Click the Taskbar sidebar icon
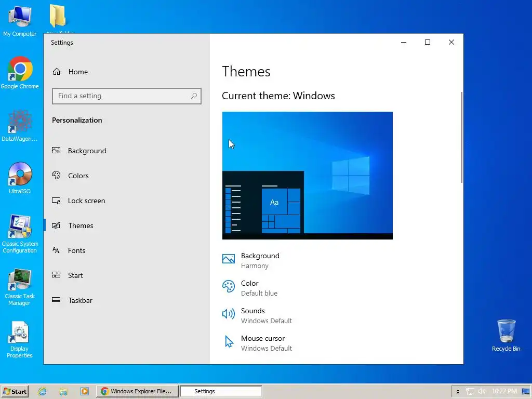 pos(56,300)
